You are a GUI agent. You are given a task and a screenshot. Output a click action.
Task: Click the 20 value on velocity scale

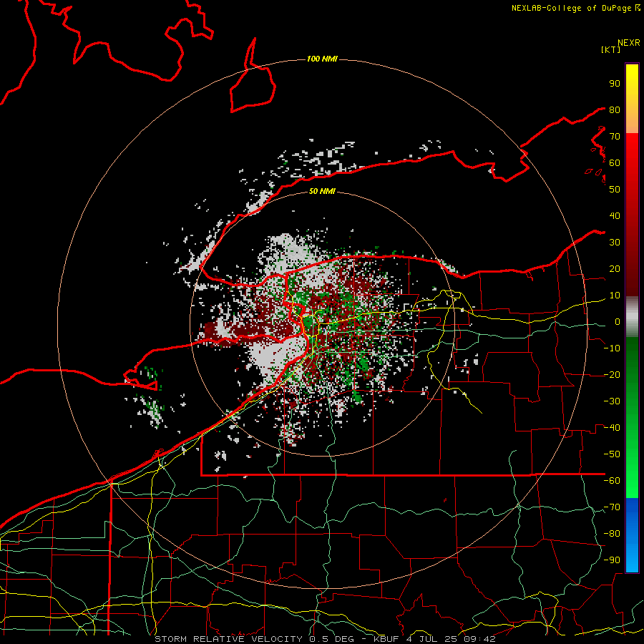(615, 269)
